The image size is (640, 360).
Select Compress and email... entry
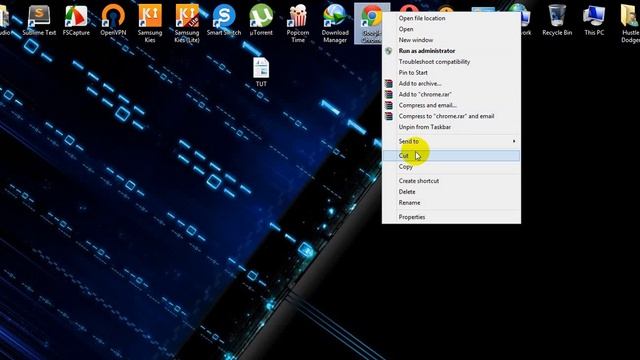(451, 105)
